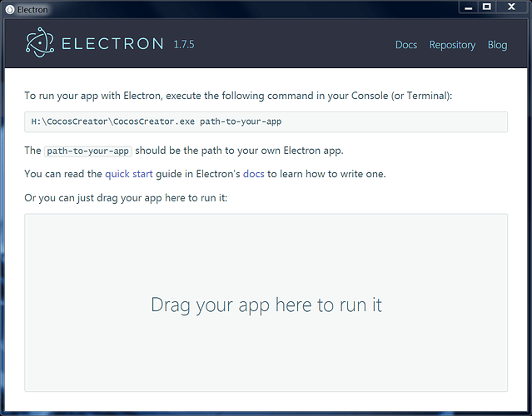Click the 'To run your app with Electron' sentence

pos(238,96)
